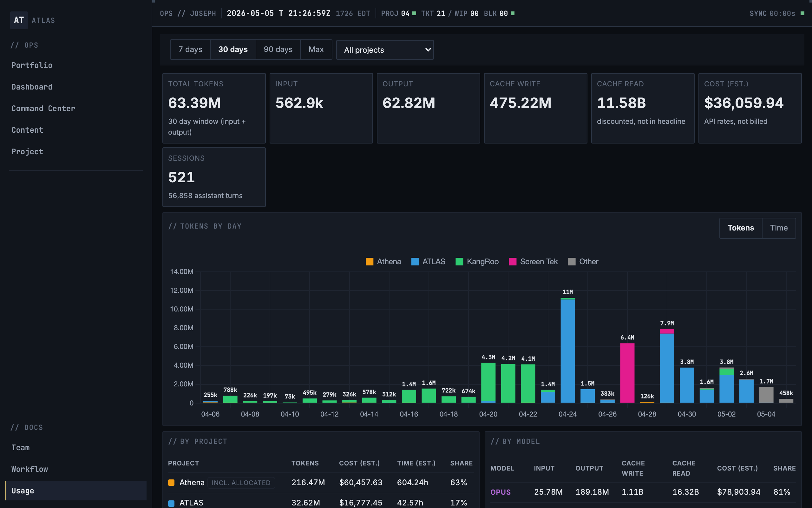Click the green SYNC status indicator
812x508 pixels.
pyautogui.click(x=802, y=13)
